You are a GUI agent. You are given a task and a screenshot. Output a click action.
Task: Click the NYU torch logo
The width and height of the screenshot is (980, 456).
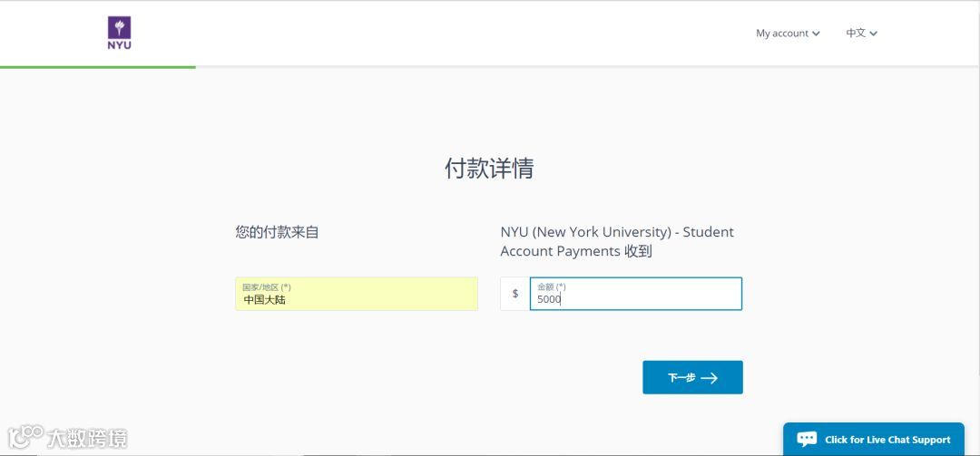[x=120, y=34]
